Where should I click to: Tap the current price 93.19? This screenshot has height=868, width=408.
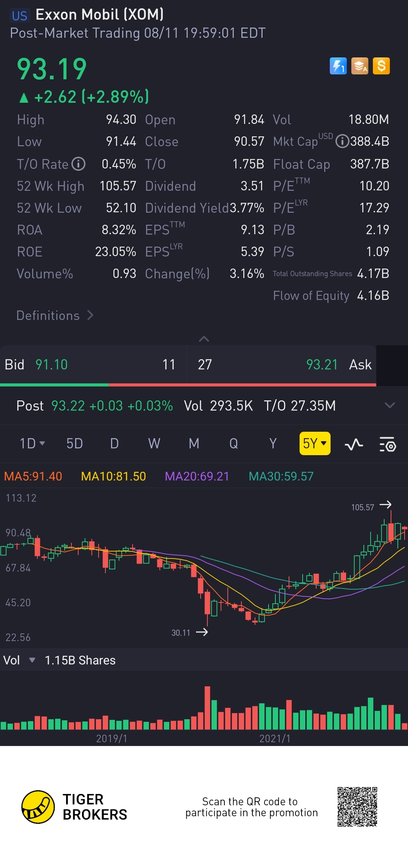click(x=52, y=69)
